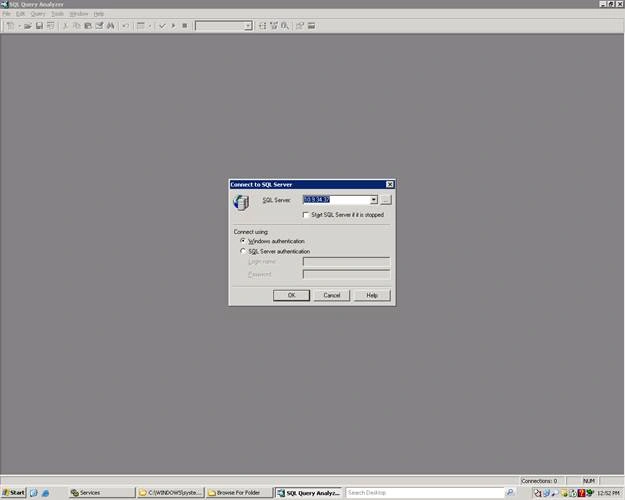Viewport: 625px width, 500px height.
Task: Close the Connect to SQL Server dialog
Action: pyautogui.click(x=390, y=185)
